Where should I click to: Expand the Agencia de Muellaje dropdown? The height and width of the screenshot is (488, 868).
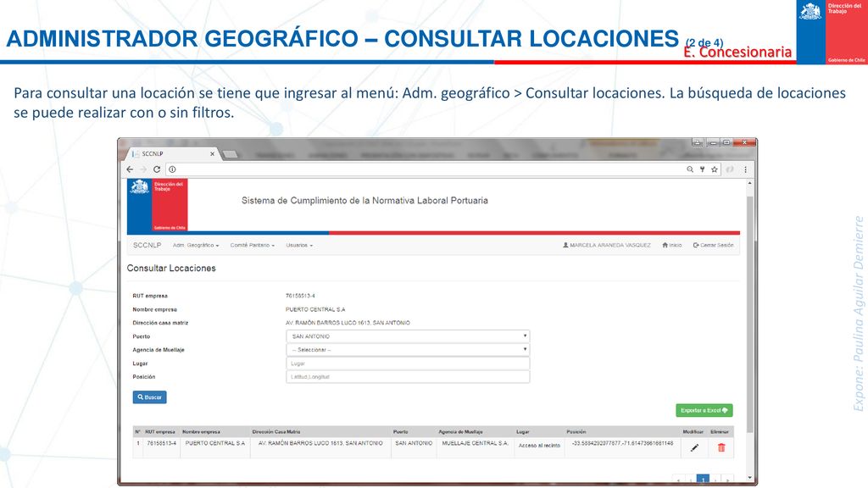(408, 350)
